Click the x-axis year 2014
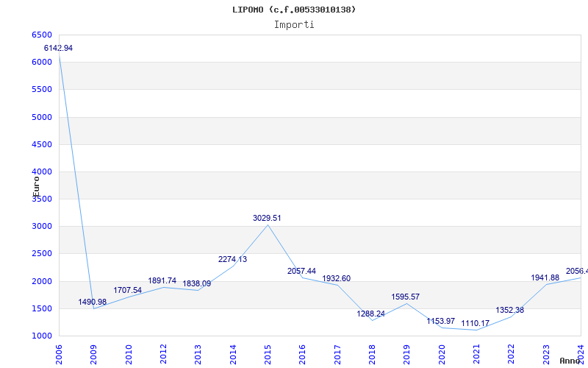Screen dimensions: 588x368 point(233,354)
